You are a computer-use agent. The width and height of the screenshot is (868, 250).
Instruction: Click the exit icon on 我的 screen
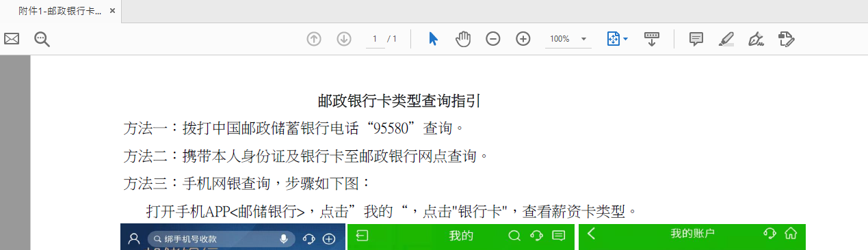[362, 236]
